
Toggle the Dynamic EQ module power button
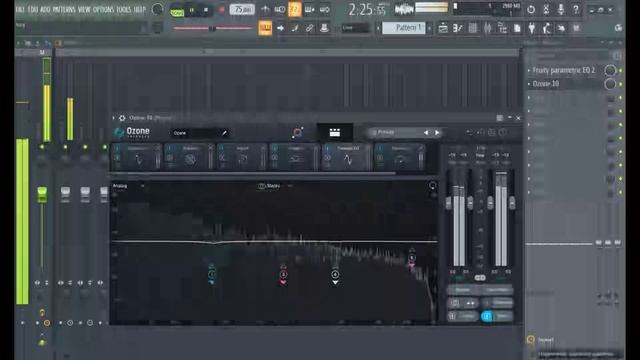[327, 148]
